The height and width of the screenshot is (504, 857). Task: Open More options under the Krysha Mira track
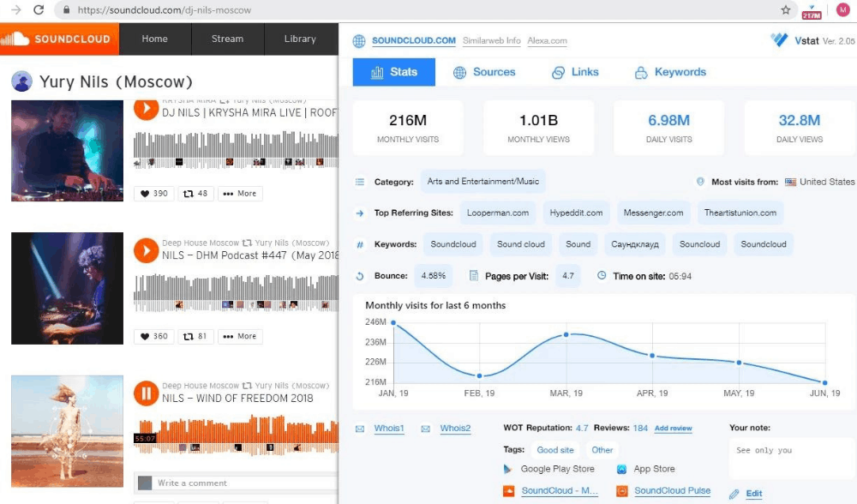click(240, 194)
